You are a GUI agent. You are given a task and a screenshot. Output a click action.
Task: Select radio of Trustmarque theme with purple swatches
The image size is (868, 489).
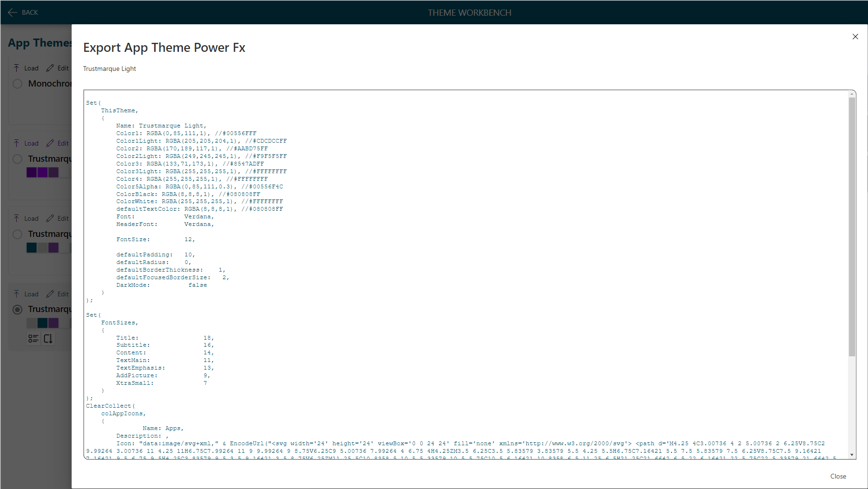18,159
